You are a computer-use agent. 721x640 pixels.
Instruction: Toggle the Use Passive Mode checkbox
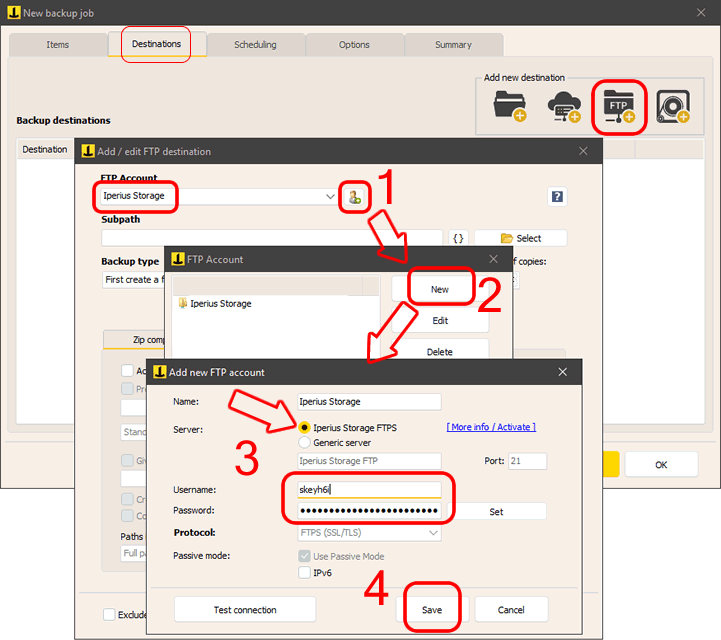304,556
